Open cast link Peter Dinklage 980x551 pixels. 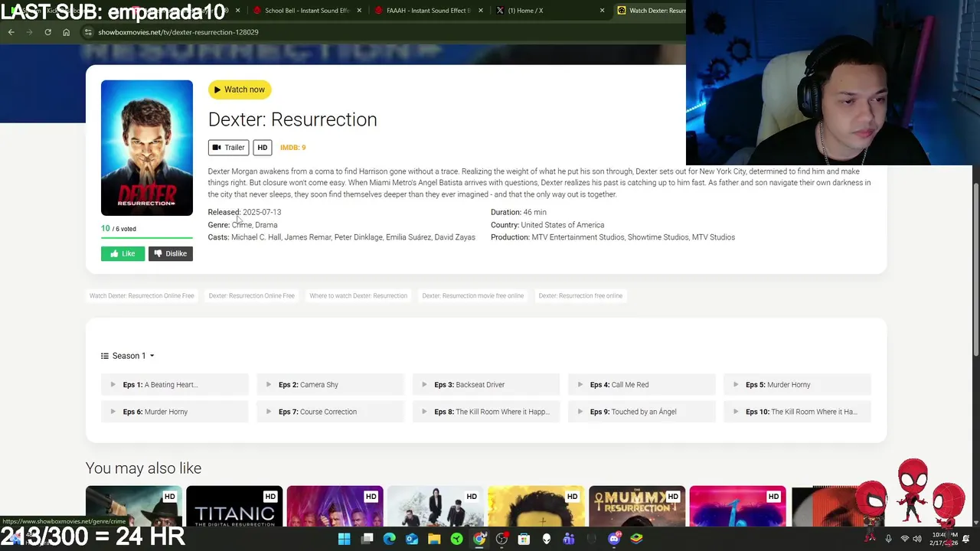(358, 237)
